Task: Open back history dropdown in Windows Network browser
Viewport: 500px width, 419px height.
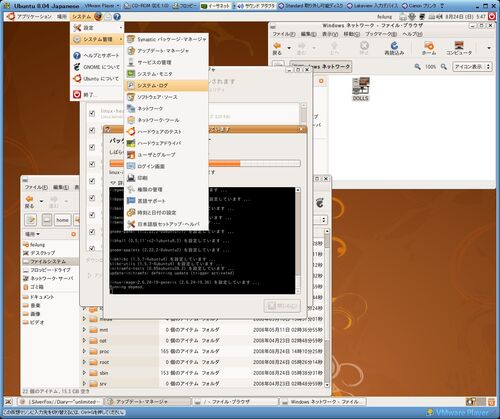Action: click(x=289, y=48)
